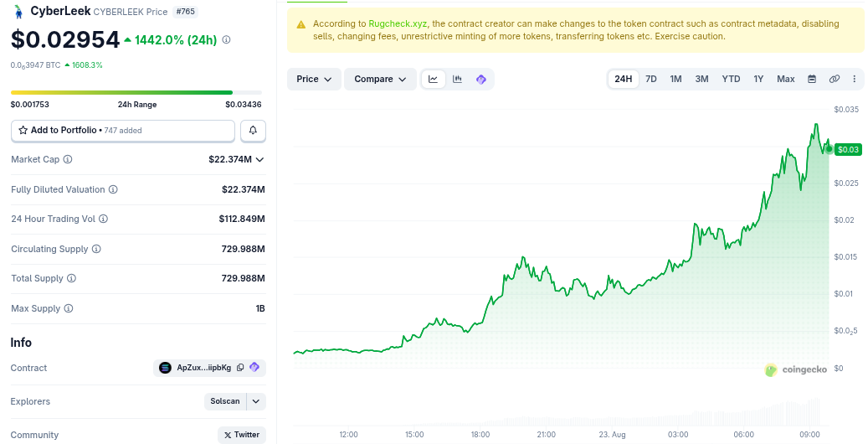Click the $22.374M Fully Diluted Valuation value
The width and height of the screenshot is (868, 444).
point(243,189)
